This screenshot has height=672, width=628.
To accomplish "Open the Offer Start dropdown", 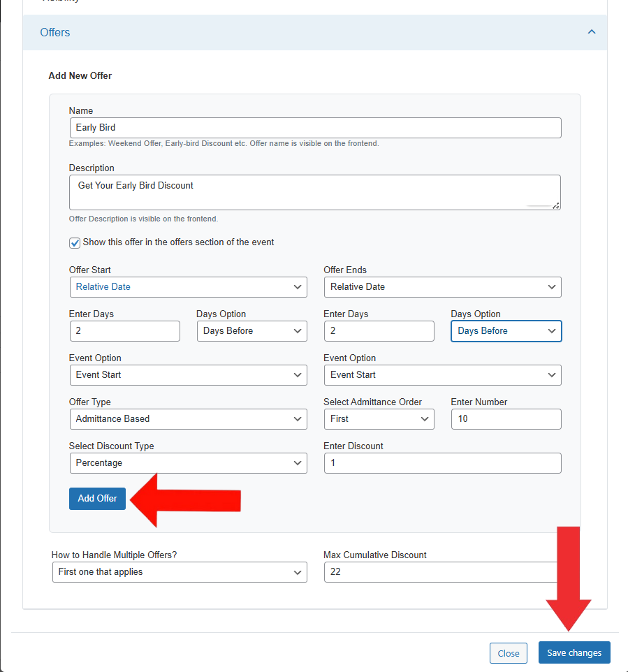I will pyautogui.click(x=188, y=287).
